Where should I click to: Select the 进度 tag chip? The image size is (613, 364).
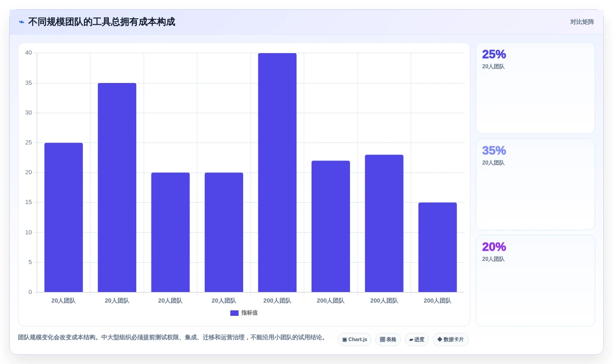tap(417, 340)
